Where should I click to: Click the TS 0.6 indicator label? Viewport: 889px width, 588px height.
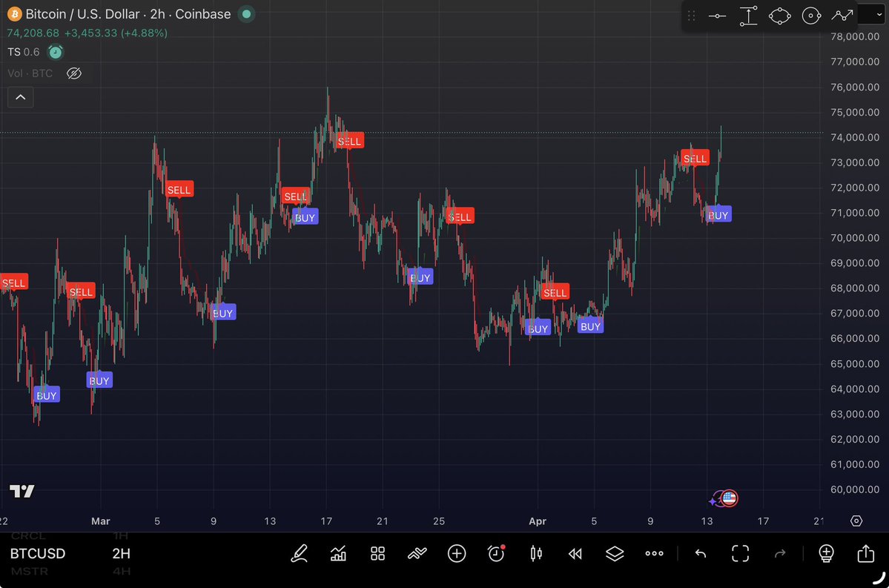23,52
